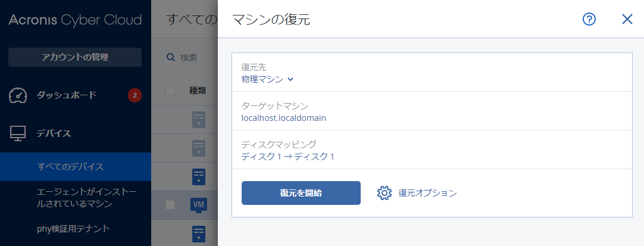Image resolution: width=644 pixels, height=246 pixels.
Task: Click the dashboard gauge icon
Action: tap(18, 95)
